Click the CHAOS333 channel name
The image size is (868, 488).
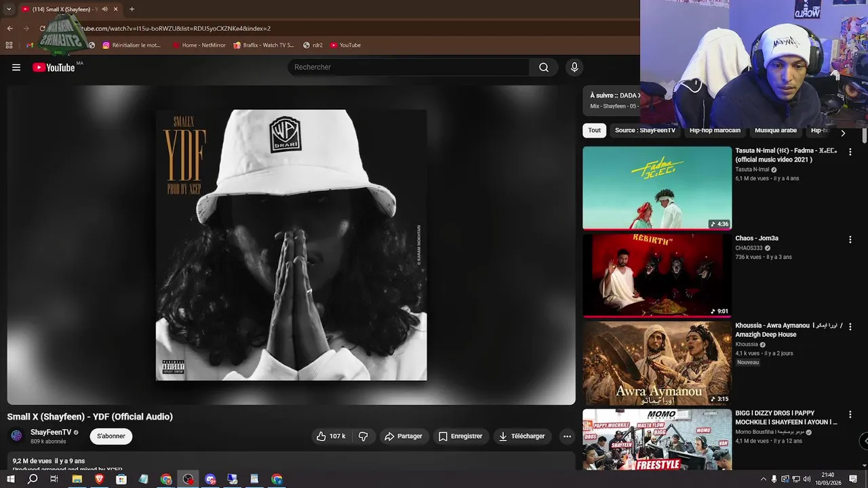pos(749,248)
